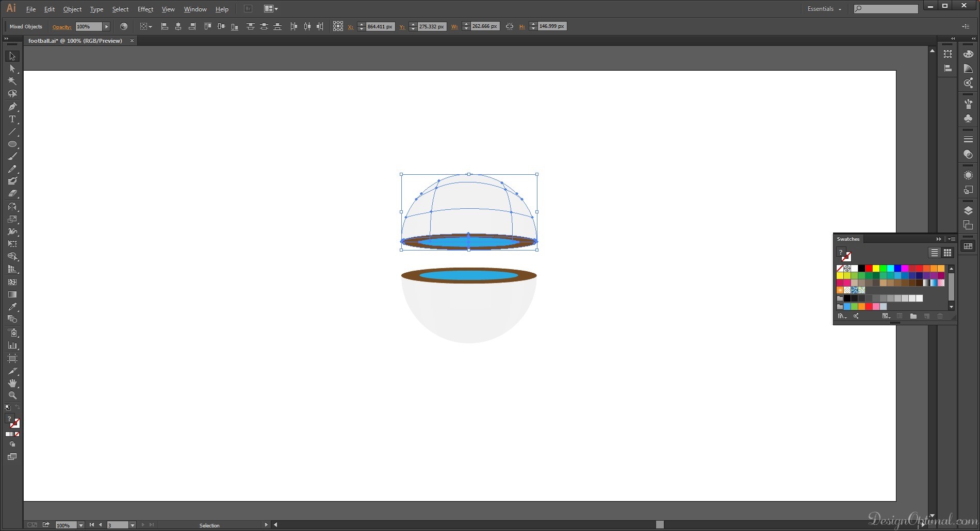Pick the red swatch in Swatches panel
The image size is (980, 531).
(869, 269)
